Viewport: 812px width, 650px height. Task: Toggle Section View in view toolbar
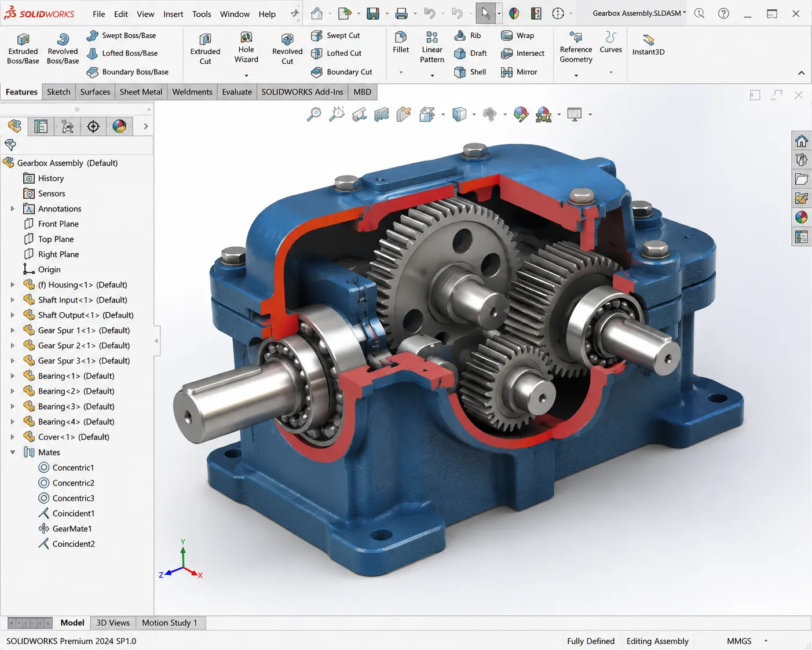tap(381, 114)
